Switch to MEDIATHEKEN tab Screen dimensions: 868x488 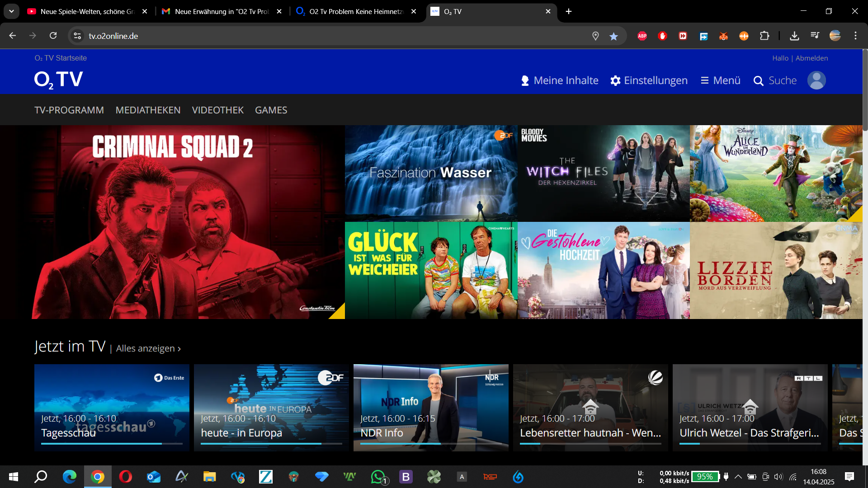(148, 110)
